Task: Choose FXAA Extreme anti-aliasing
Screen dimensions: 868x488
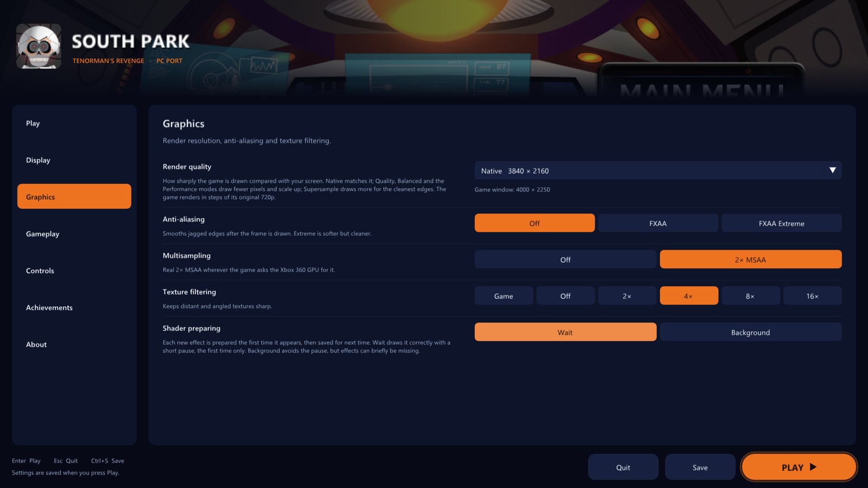Action: [x=782, y=223]
